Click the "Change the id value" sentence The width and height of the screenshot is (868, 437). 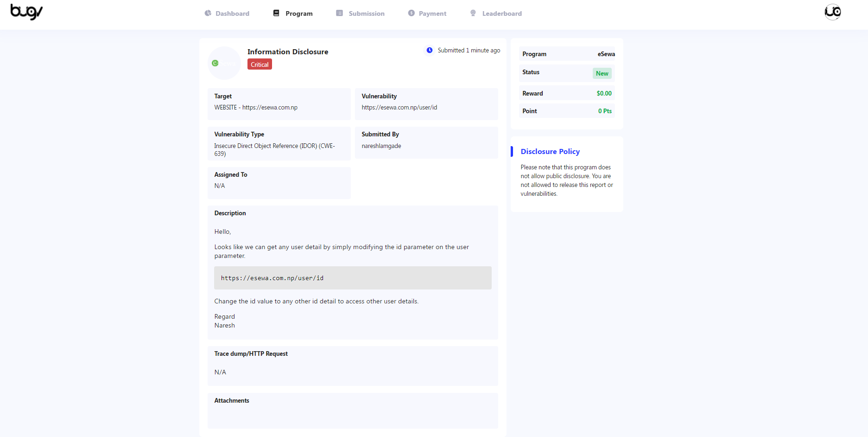click(x=317, y=302)
